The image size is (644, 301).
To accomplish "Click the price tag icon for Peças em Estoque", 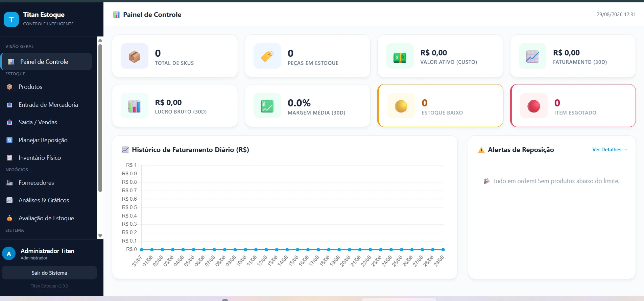I will pos(267,56).
